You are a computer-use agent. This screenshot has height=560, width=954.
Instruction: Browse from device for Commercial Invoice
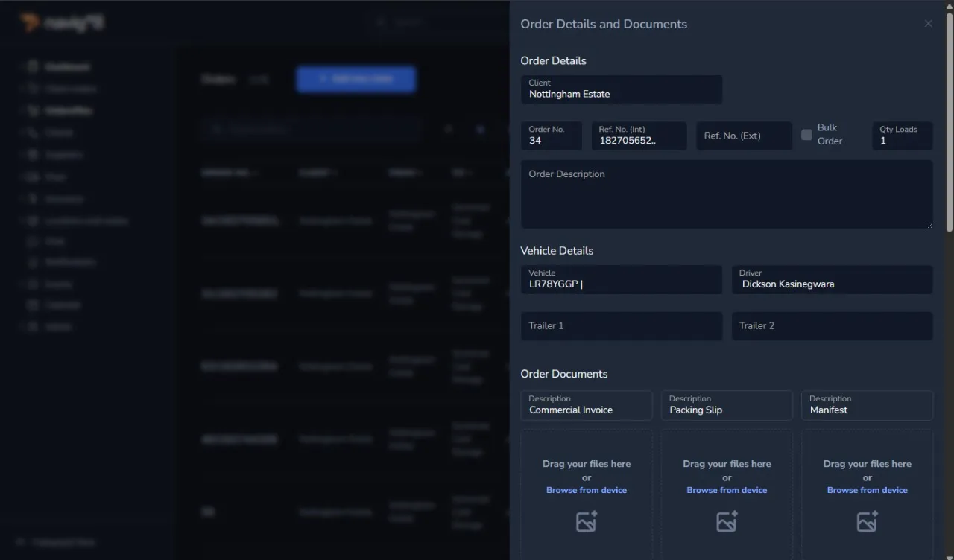click(x=587, y=490)
